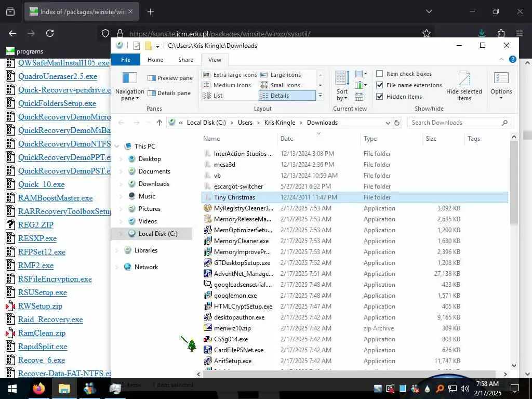Viewport: 532px width, 399px height.
Task: Refresh the Downloads folder address bar
Action: pyautogui.click(x=396, y=123)
